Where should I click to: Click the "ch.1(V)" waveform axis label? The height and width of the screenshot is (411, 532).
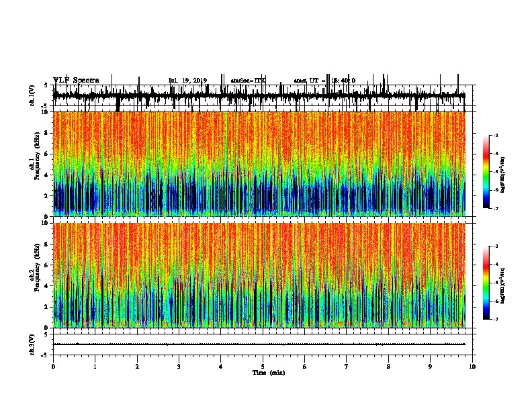(x=32, y=95)
